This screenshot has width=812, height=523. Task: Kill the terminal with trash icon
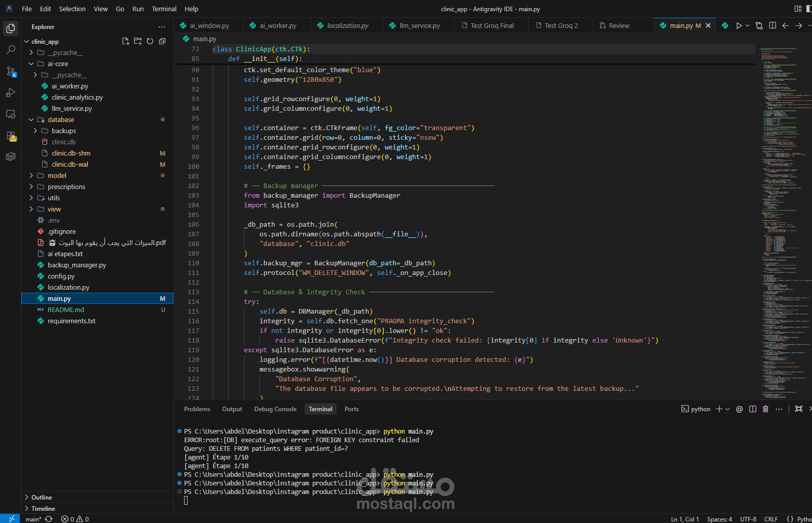point(766,409)
